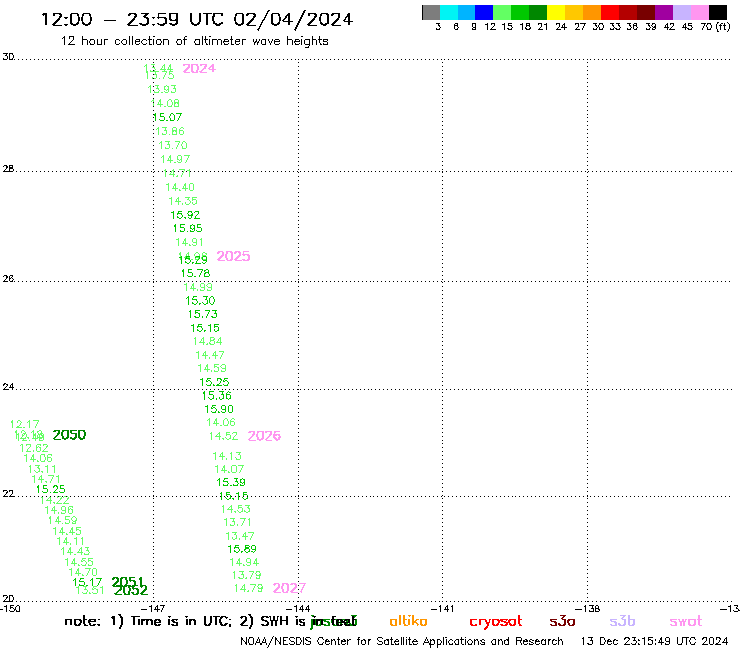Click the wave height value 14.79

(x=248, y=589)
